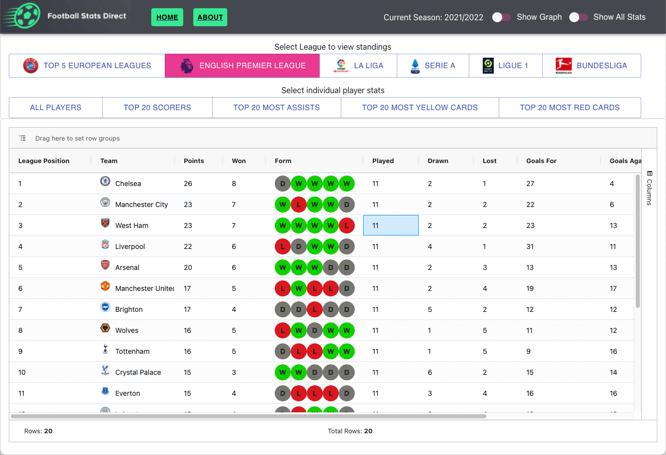Viewport: 666px width, 455px height.
Task: Click Manchester City's red L form badge
Action: click(x=299, y=204)
